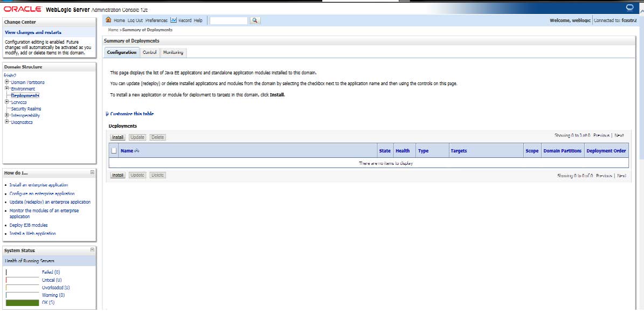The height and width of the screenshot is (334, 644).
Task: Click the Warning (0) status link
Action: [x=53, y=295]
